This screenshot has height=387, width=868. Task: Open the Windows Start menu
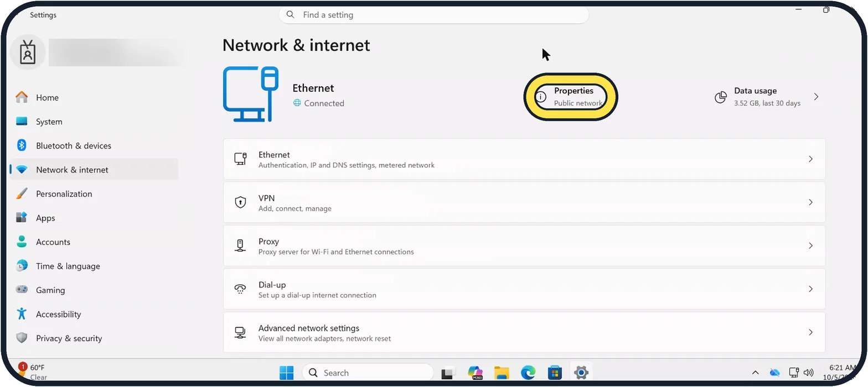pyautogui.click(x=287, y=373)
